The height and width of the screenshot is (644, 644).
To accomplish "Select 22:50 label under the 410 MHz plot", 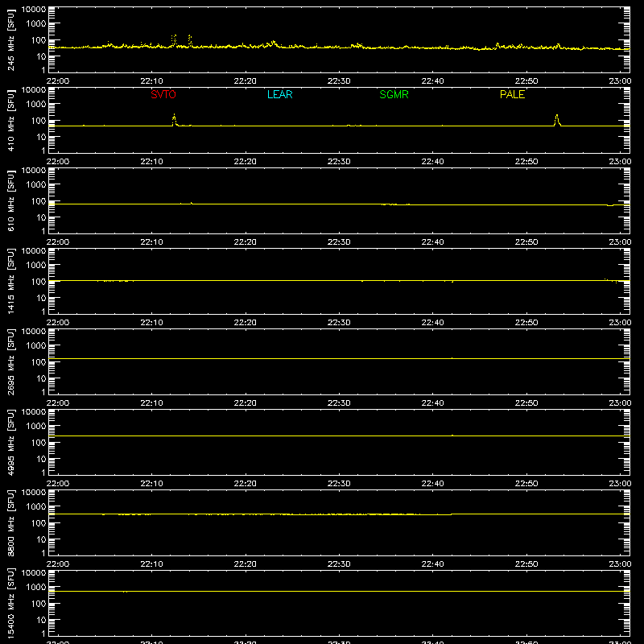I will [526, 162].
